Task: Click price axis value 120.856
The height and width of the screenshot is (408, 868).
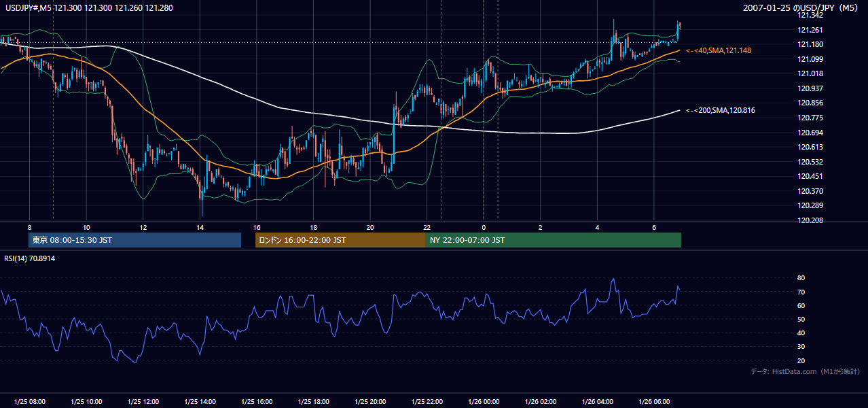Action: tap(810, 103)
